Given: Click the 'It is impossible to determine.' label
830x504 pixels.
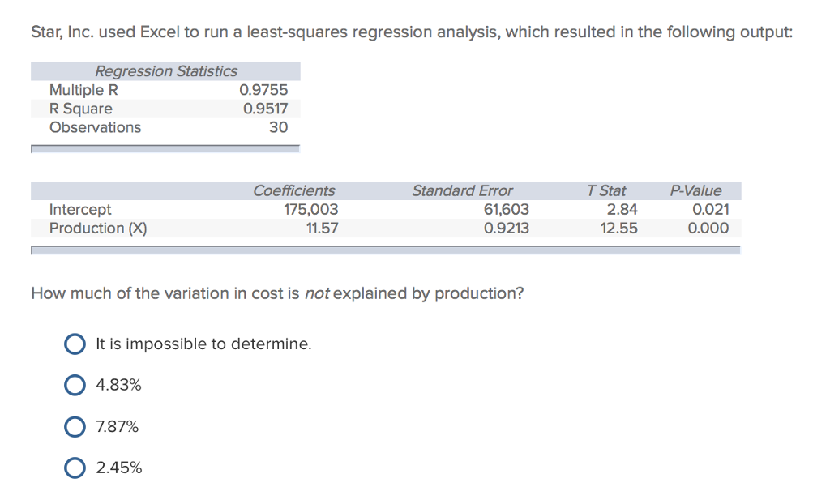Looking at the screenshot, I should pos(203,344).
